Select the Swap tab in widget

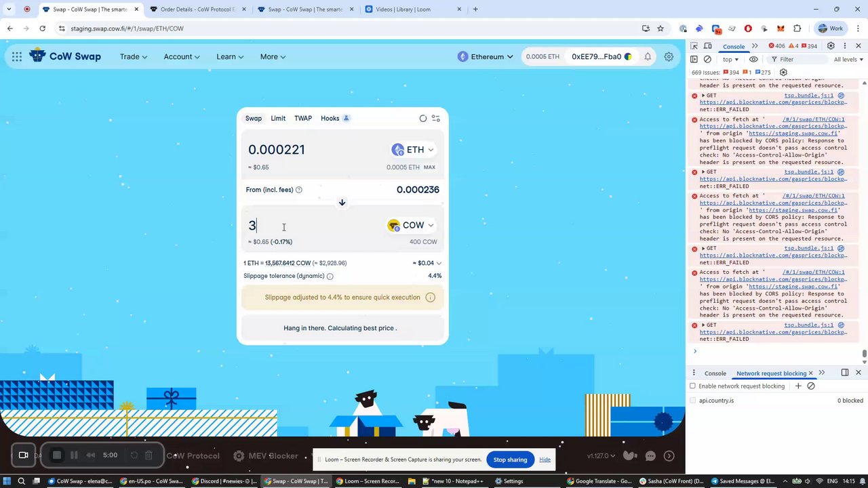(x=254, y=119)
